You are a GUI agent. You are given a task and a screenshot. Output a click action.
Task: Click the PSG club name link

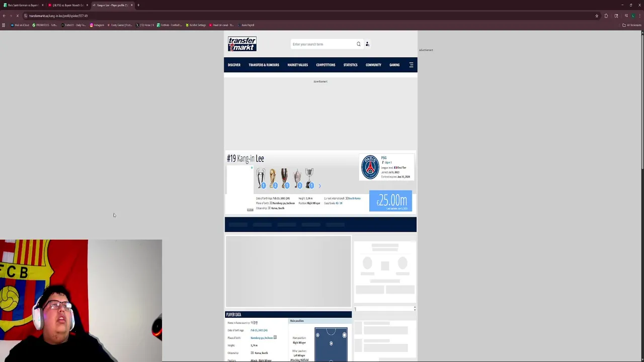[384, 158]
